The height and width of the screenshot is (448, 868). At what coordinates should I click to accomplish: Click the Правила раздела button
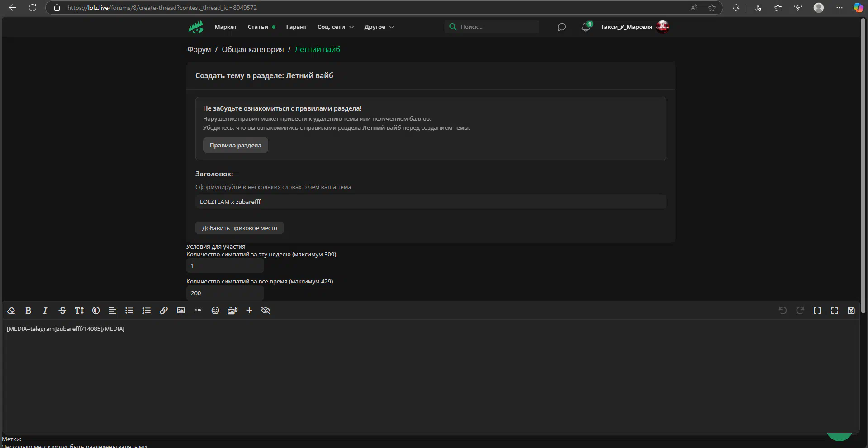coord(236,145)
